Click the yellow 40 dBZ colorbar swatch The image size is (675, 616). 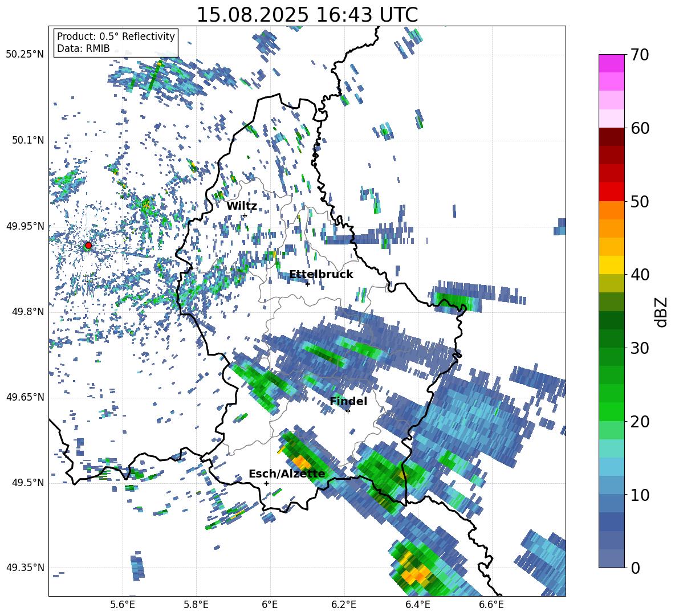click(611, 265)
